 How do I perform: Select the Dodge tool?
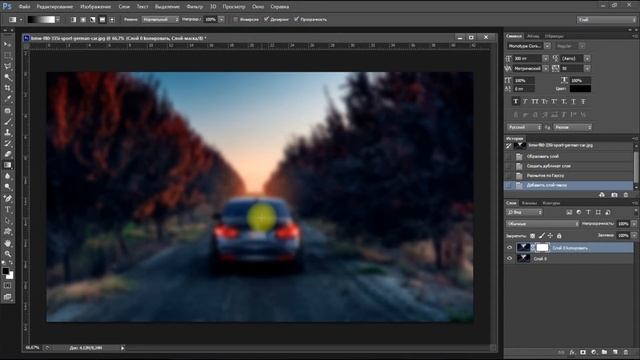pyautogui.click(x=7, y=187)
